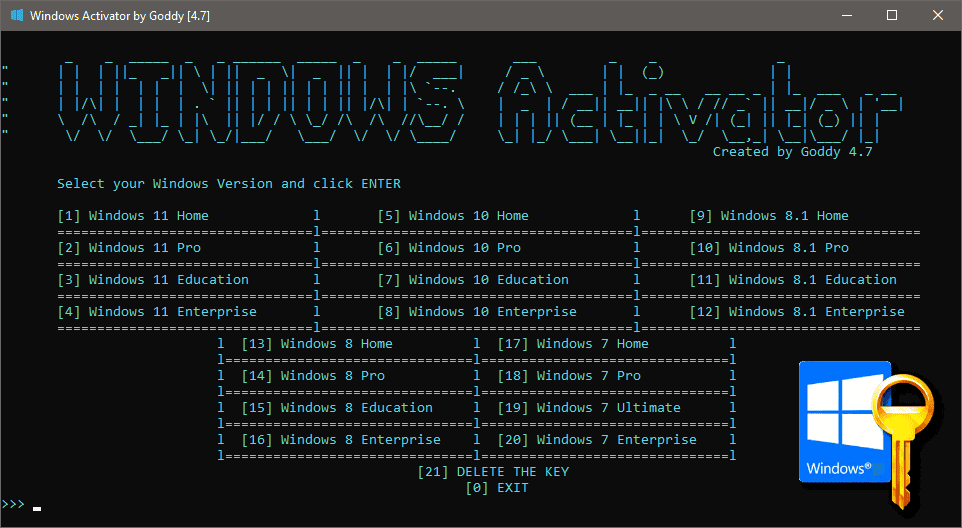Screen dimensions: 962x528
Task: Click the '[6] Windows 10 Pro' option
Action: pyautogui.click(x=449, y=248)
